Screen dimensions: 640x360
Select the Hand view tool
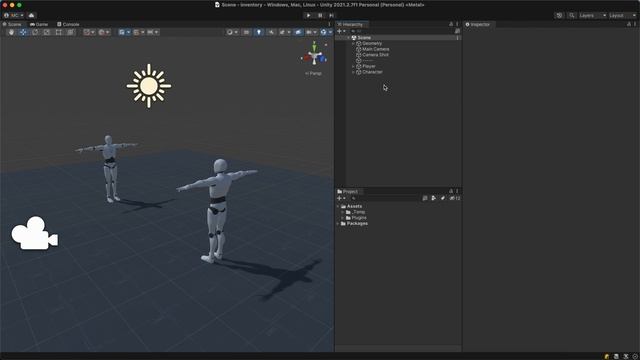[11, 32]
